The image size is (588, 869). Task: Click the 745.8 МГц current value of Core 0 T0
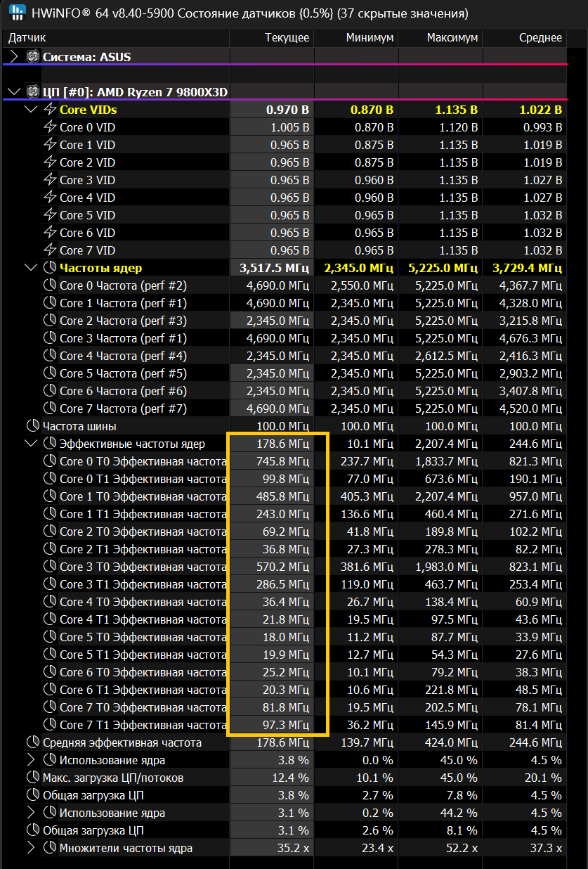[x=282, y=461]
